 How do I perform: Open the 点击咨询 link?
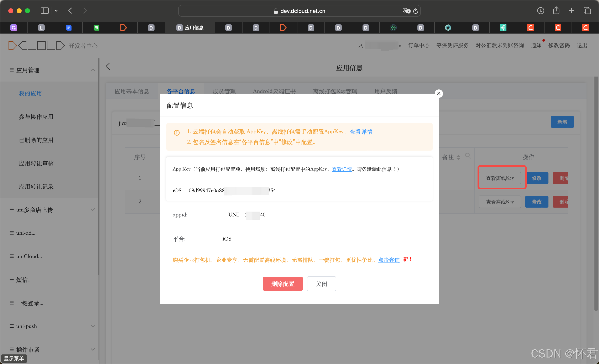(x=389, y=260)
